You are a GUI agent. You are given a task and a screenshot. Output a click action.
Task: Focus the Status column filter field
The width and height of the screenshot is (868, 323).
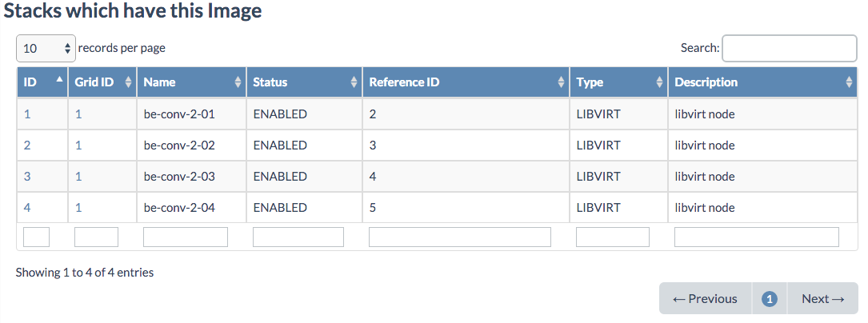click(298, 237)
